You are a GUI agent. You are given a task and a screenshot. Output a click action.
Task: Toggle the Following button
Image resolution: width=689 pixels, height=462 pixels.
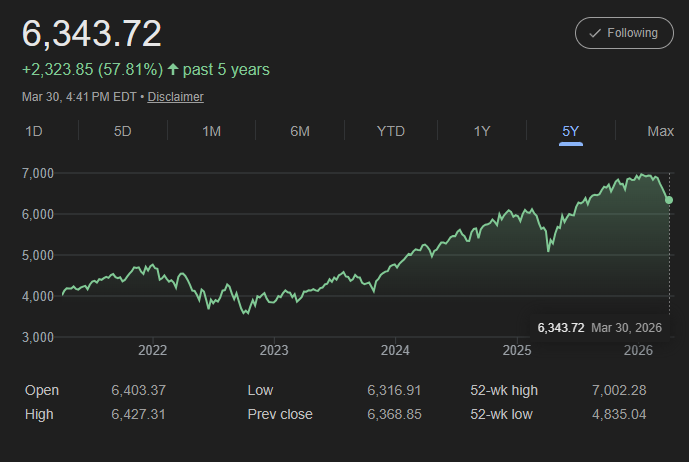point(624,33)
